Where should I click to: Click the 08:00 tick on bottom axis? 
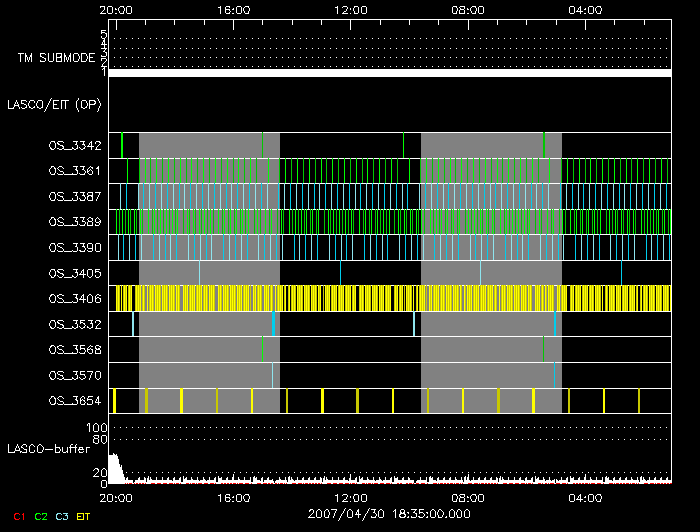[x=467, y=495]
